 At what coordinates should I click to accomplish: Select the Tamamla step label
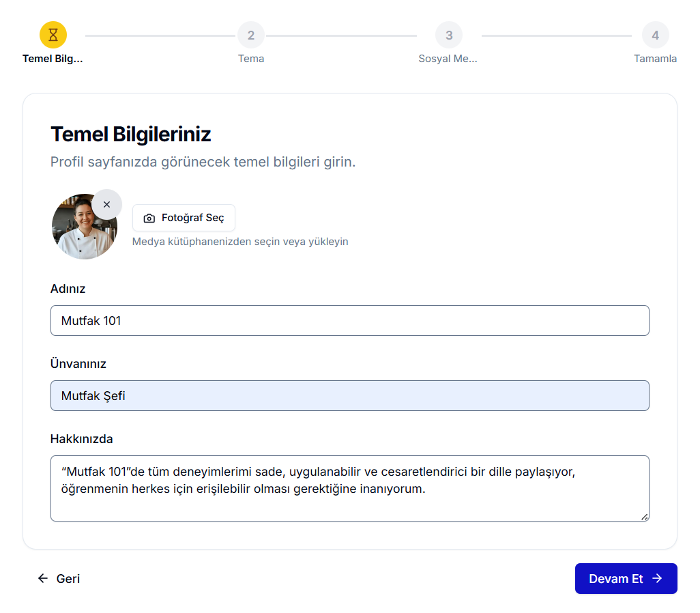tap(655, 59)
